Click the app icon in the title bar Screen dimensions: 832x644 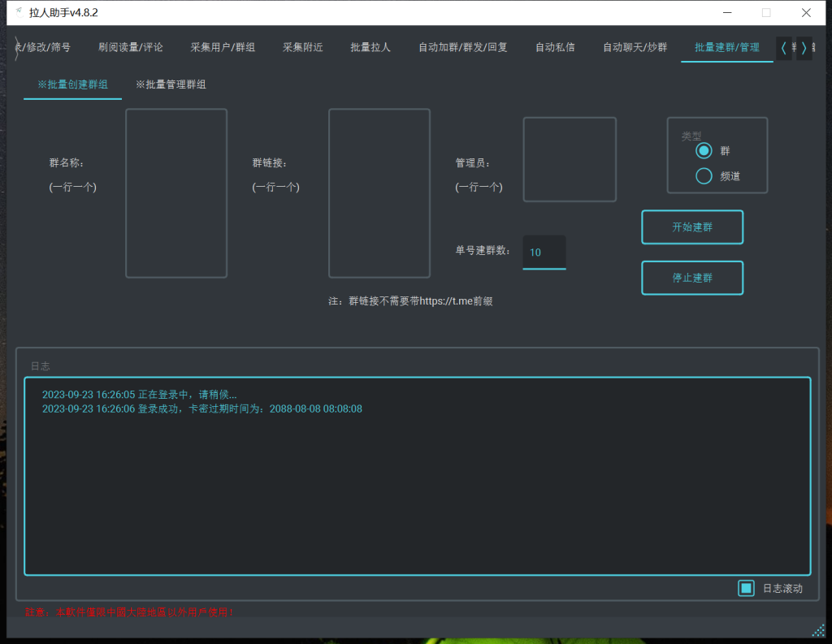pyautogui.click(x=18, y=12)
